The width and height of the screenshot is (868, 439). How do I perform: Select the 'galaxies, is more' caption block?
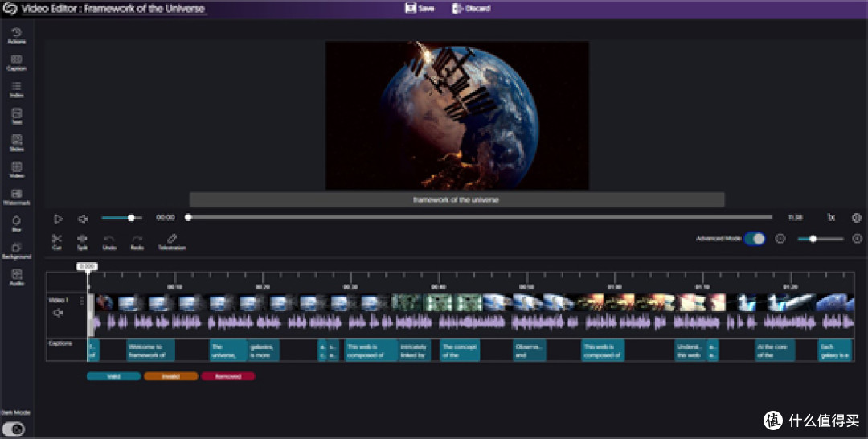tap(264, 351)
